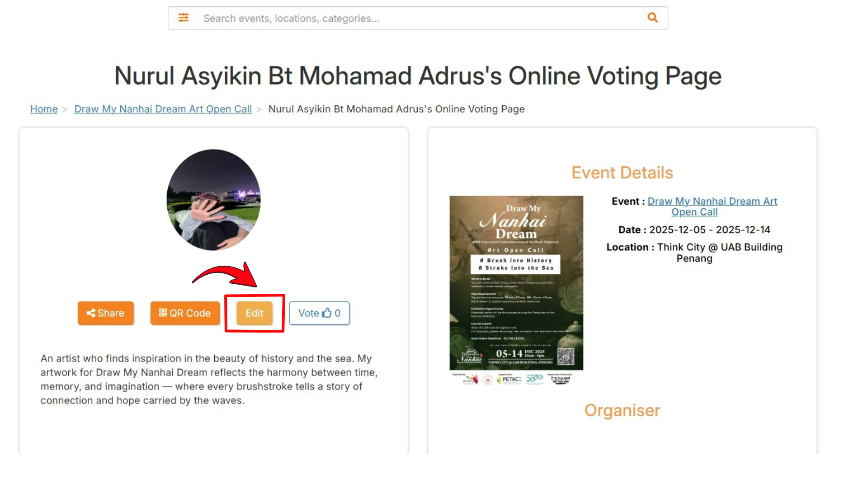Click the 2030 logo below the poster
Viewport: 868px width, 488px height.
tap(534, 379)
